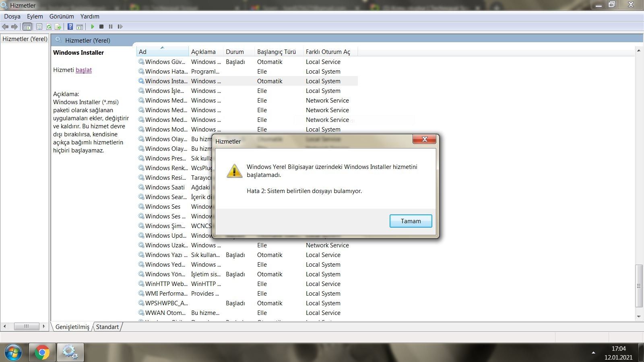This screenshot has height=362, width=644.
Task: Click the services list scroll-down arrow
Action: tap(639, 317)
